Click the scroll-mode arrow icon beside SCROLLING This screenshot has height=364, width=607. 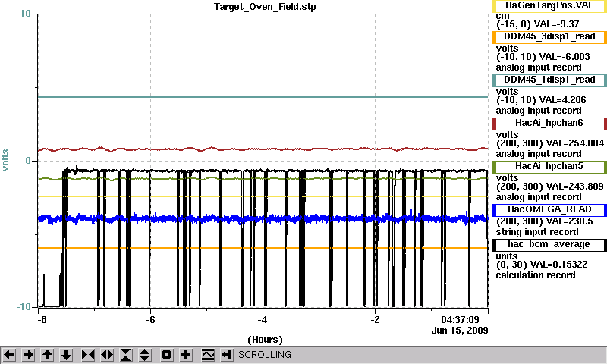click(x=227, y=355)
